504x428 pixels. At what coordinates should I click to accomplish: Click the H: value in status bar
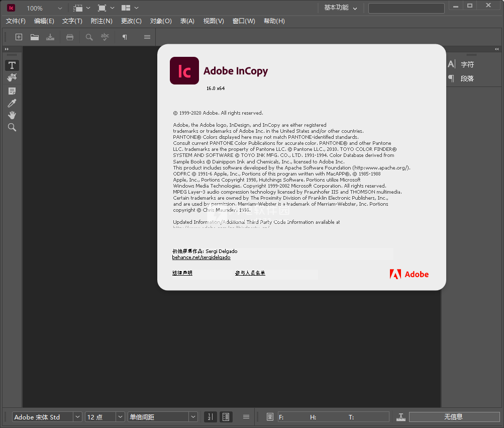point(313,417)
